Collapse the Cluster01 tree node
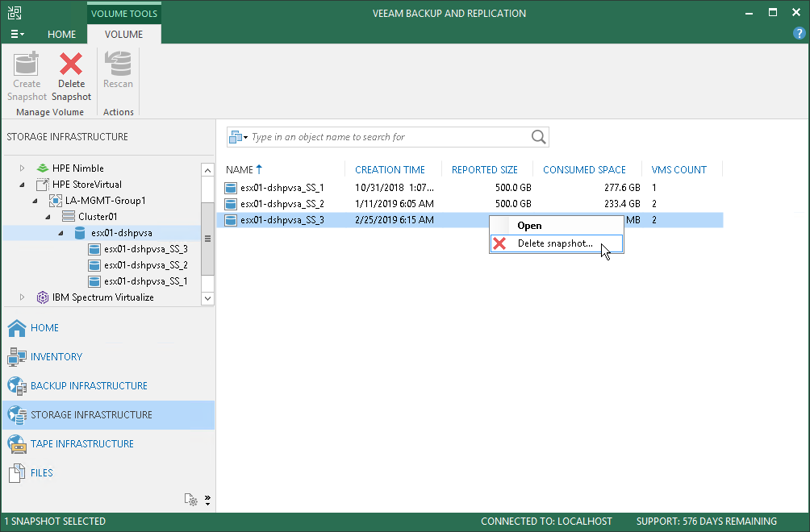810x532 pixels. coord(48,217)
